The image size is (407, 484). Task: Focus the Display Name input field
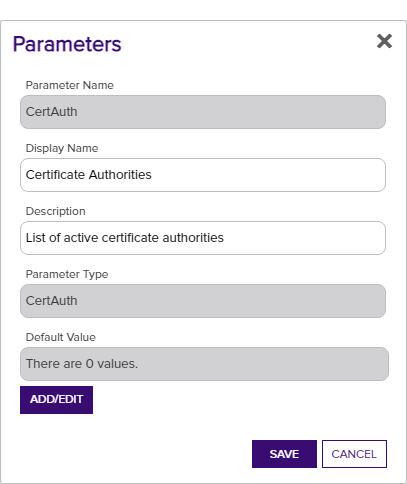(x=203, y=175)
